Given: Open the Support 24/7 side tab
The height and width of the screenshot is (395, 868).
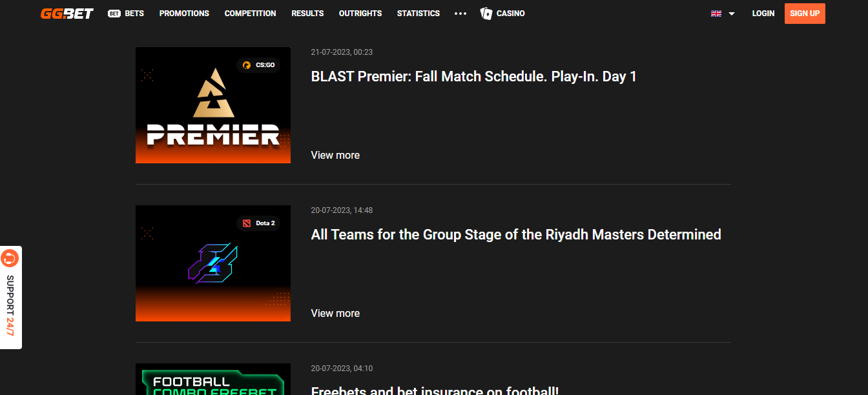Looking at the screenshot, I should pyautogui.click(x=10, y=298).
